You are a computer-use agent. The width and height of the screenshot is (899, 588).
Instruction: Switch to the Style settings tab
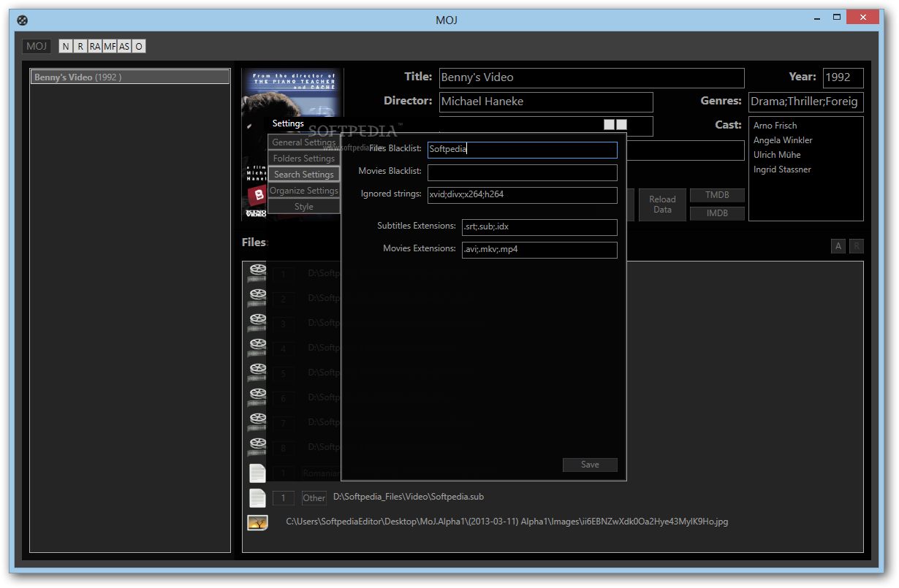coord(304,207)
